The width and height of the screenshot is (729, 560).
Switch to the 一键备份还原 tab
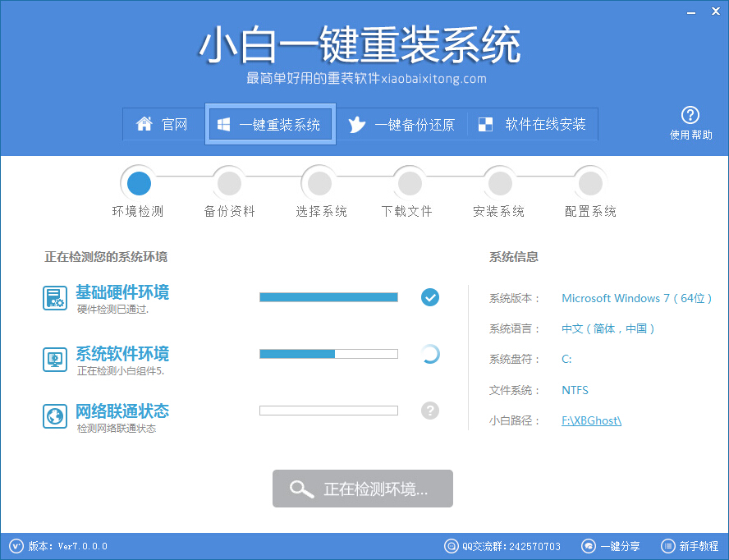point(402,124)
